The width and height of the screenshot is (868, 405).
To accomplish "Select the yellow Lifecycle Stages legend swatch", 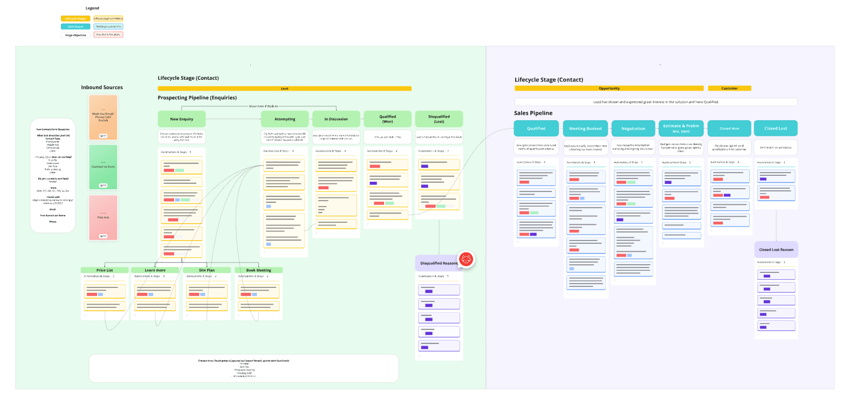I will 76,18.
